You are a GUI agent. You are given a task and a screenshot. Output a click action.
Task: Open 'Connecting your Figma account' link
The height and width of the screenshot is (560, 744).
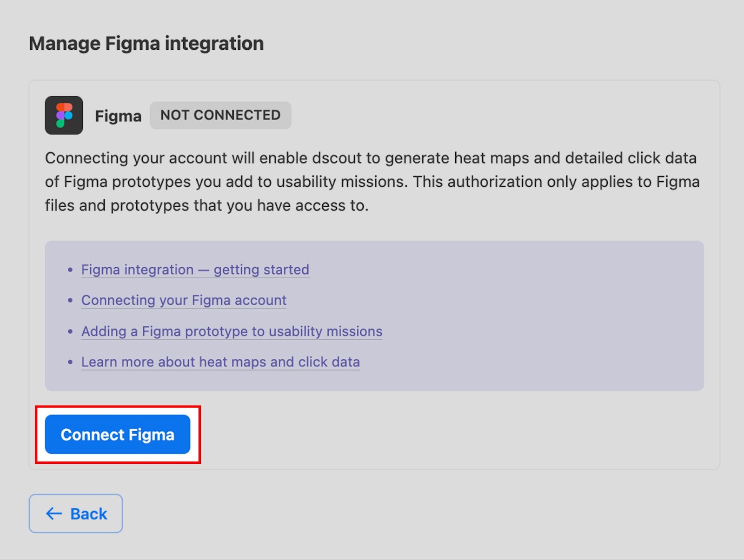(184, 300)
